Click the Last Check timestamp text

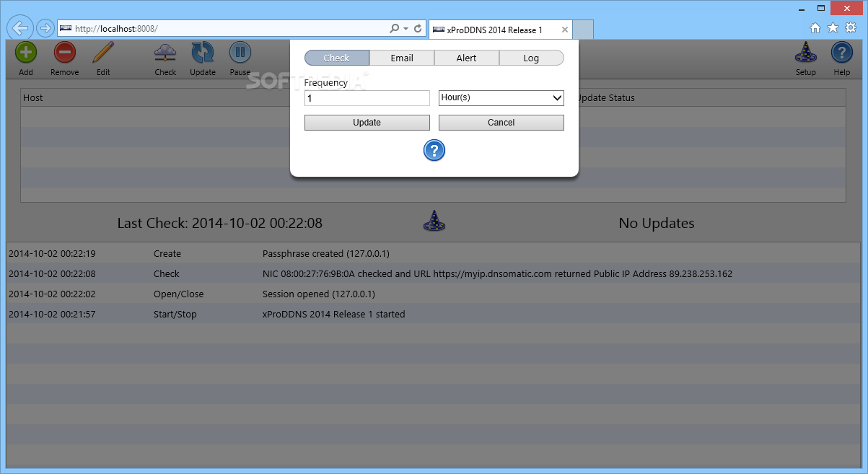(220, 223)
